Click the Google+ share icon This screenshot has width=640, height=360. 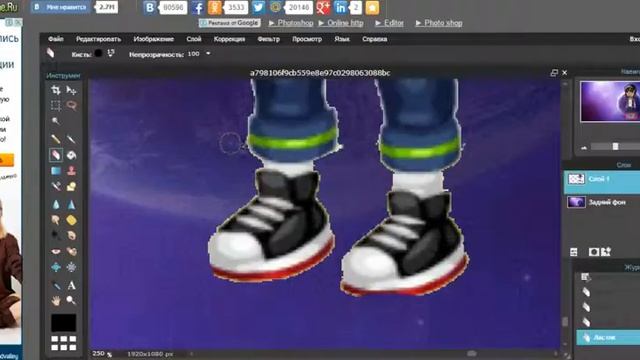(323, 7)
